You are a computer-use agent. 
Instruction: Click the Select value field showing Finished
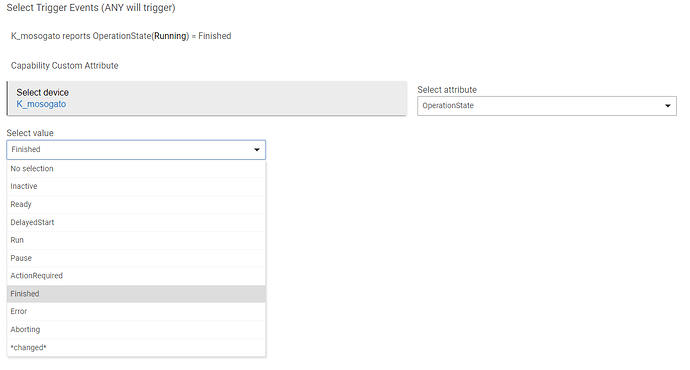pyautogui.click(x=136, y=150)
